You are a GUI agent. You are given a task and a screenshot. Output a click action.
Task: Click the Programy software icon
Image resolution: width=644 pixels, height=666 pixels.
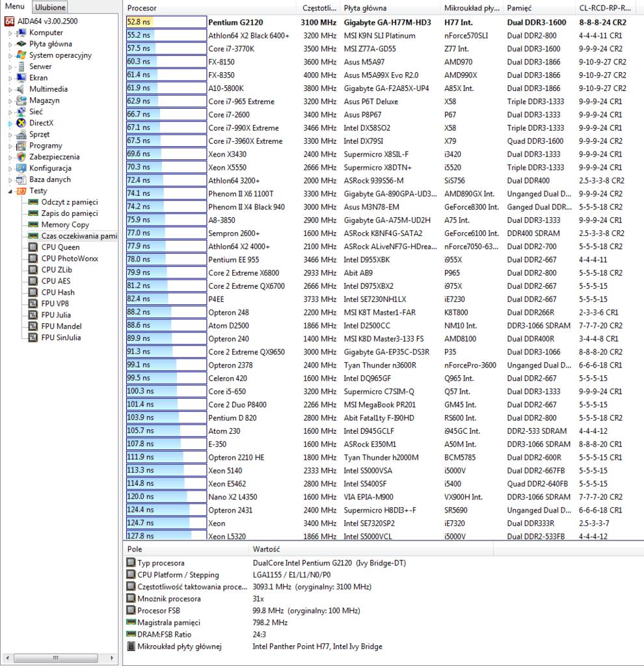click(21, 146)
